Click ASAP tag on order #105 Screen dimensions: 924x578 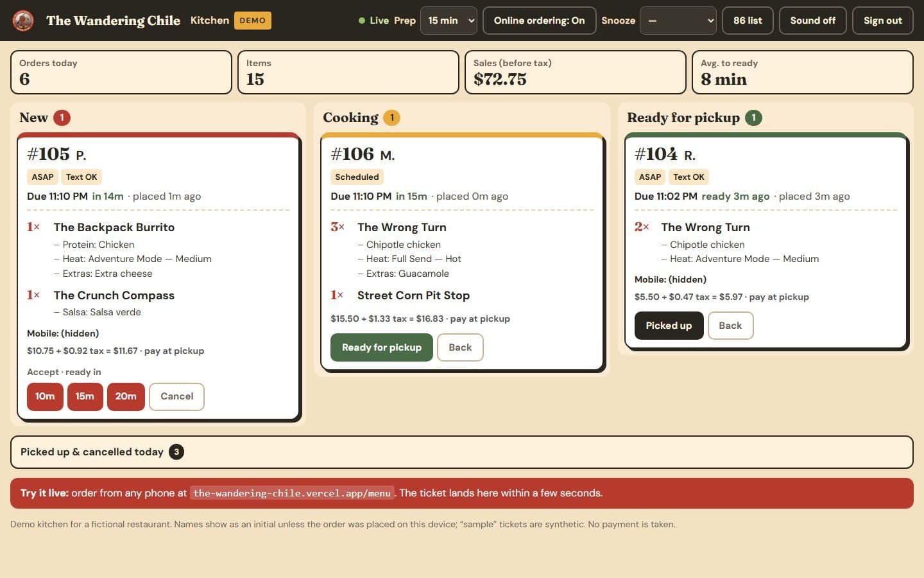pos(42,177)
